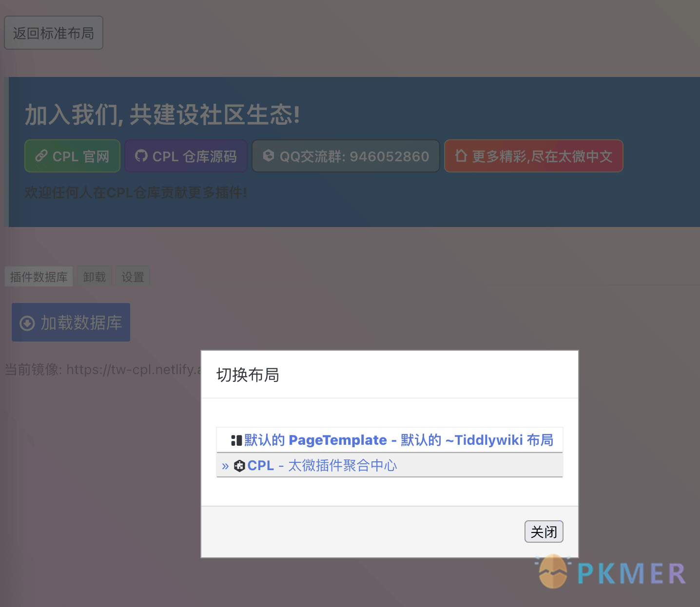Open CPL 仓库源码 GitHub button
The width and height of the screenshot is (700, 607).
(x=186, y=156)
